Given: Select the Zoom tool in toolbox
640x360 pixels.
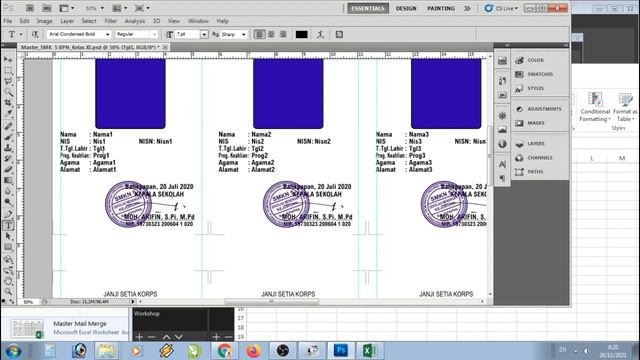Looking at the screenshot, I should (8, 292).
